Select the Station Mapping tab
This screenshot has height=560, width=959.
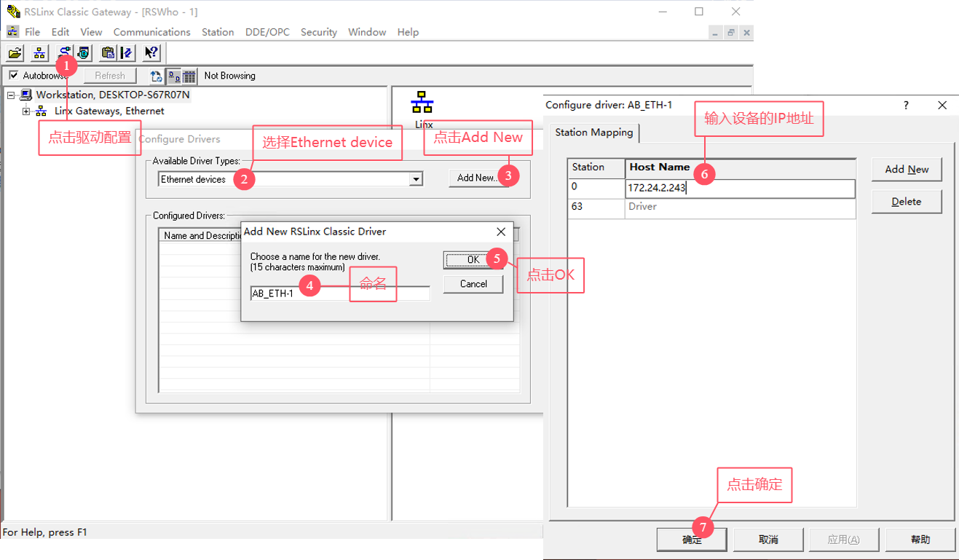[593, 133]
